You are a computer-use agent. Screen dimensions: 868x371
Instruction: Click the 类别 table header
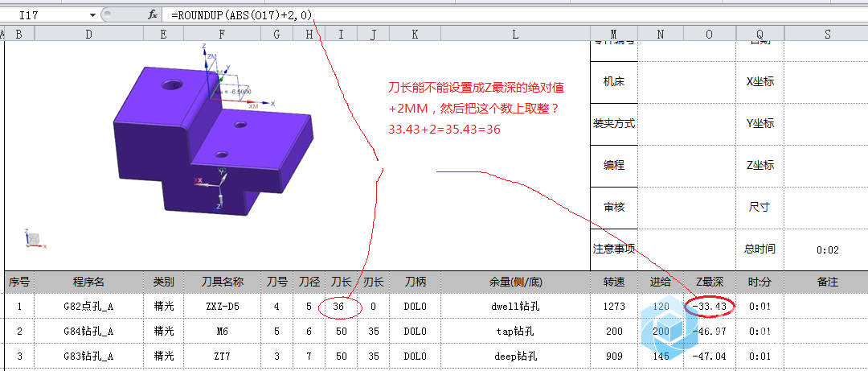tap(163, 282)
